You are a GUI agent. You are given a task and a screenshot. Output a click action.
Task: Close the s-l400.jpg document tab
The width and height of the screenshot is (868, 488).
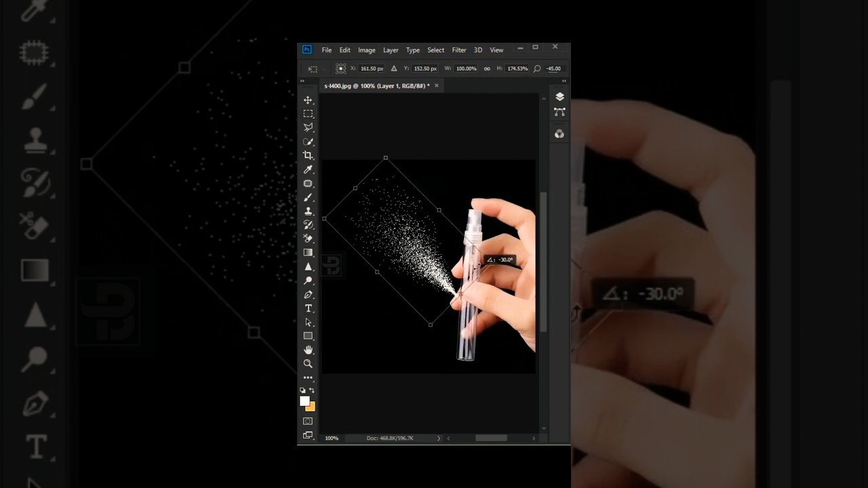[x=437, y=85]
